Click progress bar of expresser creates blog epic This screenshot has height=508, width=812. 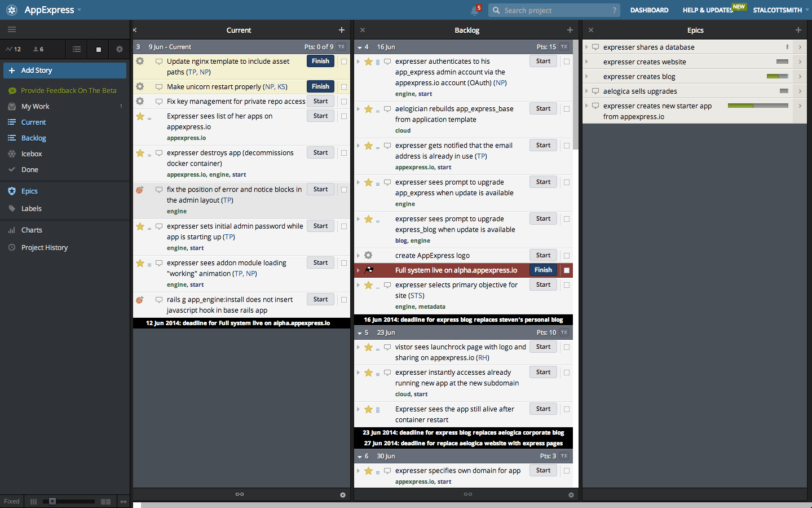(x=778, y=76)
